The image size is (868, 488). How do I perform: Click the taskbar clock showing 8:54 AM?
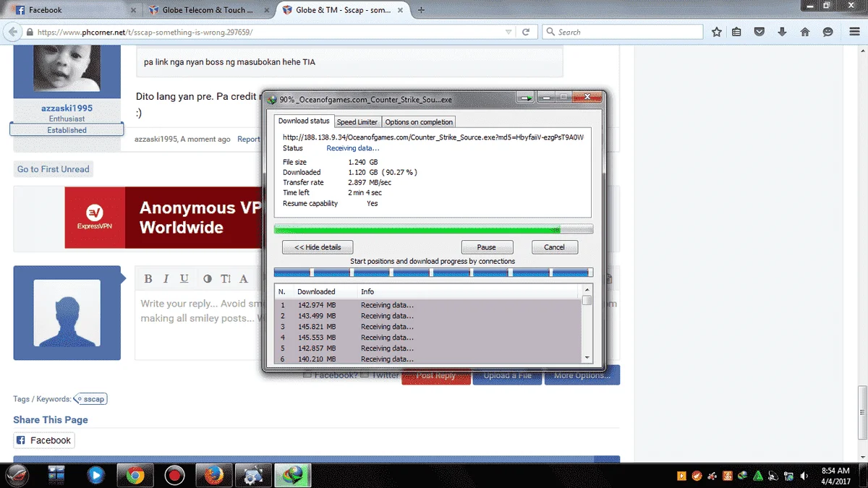point(835,475)
